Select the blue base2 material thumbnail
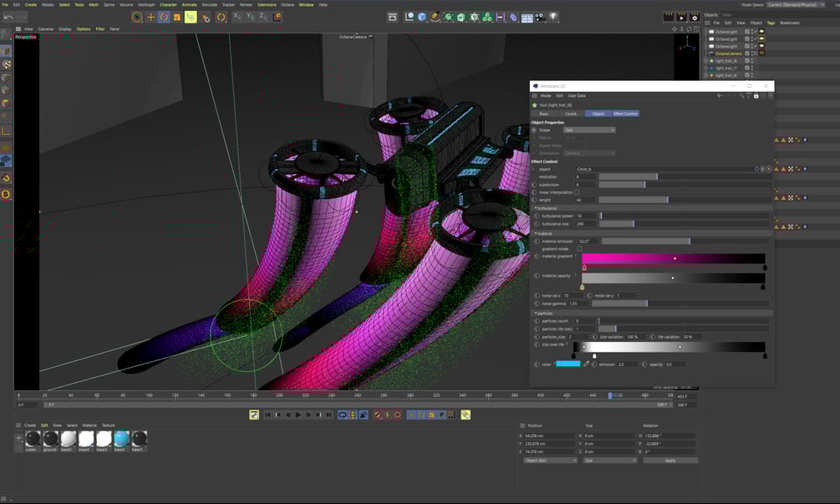 tap(121, 439)
